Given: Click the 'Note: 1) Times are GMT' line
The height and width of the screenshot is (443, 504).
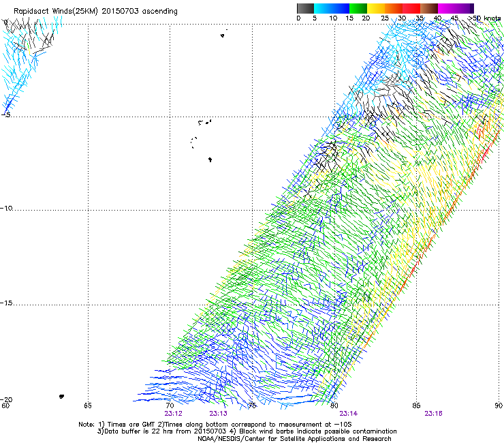Looking at the screenshot, I should (215, 425).
